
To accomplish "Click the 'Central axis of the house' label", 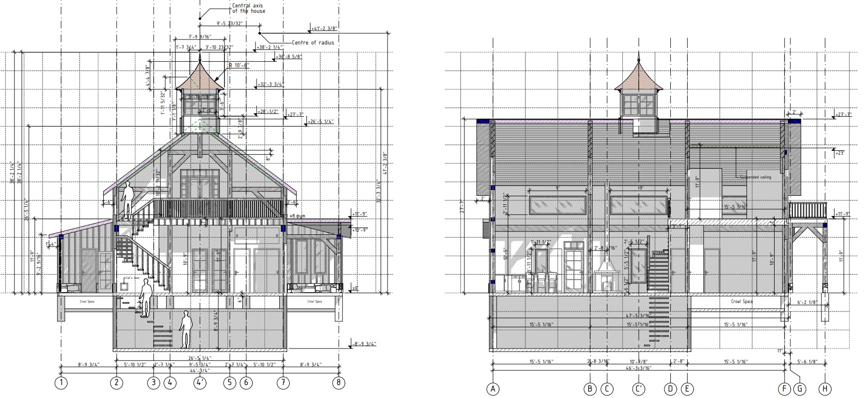I will (x=249, y=8).
